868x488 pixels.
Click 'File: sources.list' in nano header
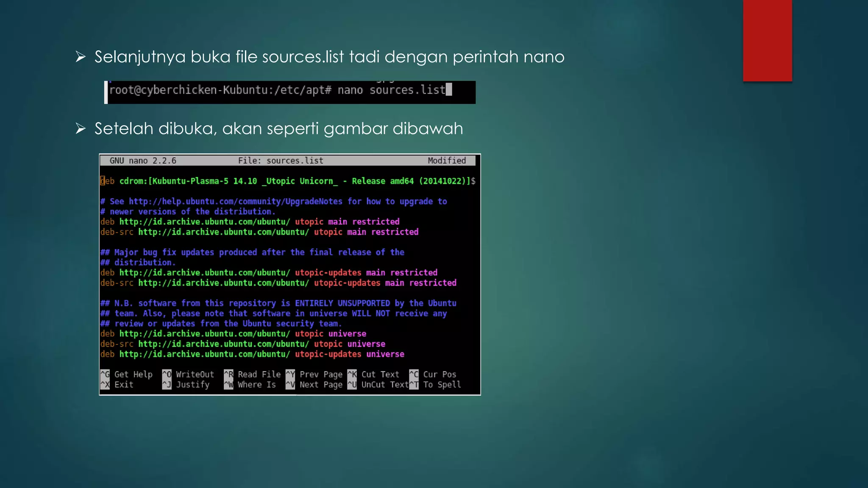281,161
